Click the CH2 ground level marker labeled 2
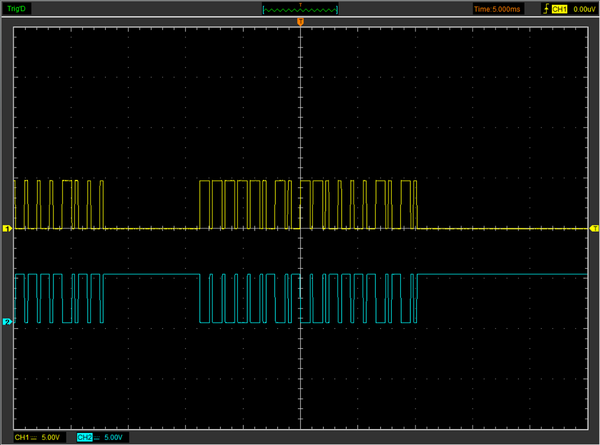This screenshot has width=600, height=445. 7,322
